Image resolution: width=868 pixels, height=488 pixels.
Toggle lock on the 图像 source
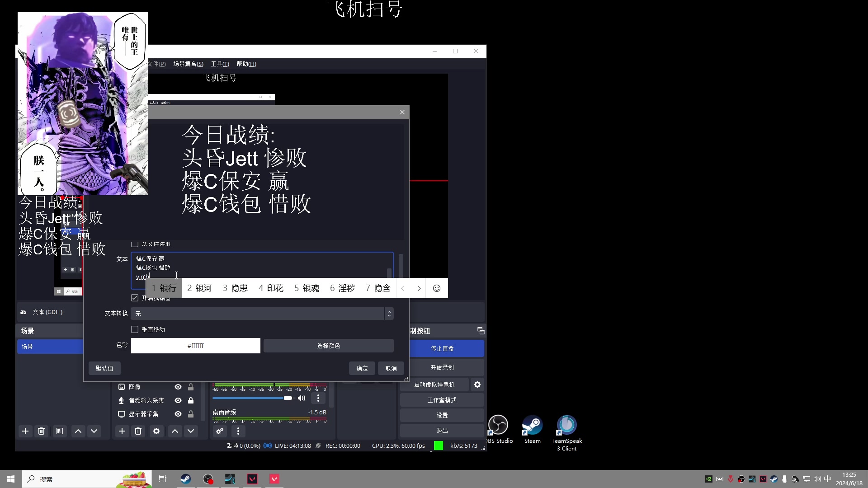point(191,387)
